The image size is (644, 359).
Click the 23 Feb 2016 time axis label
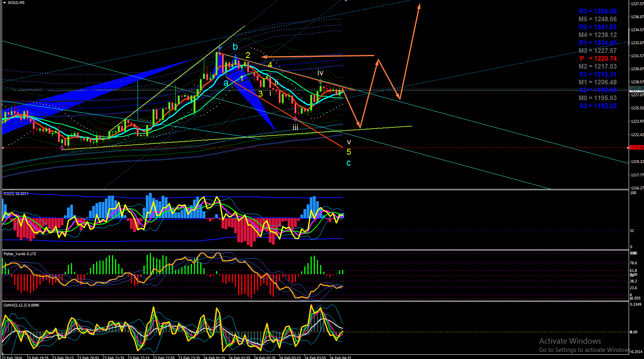point(12,357)
